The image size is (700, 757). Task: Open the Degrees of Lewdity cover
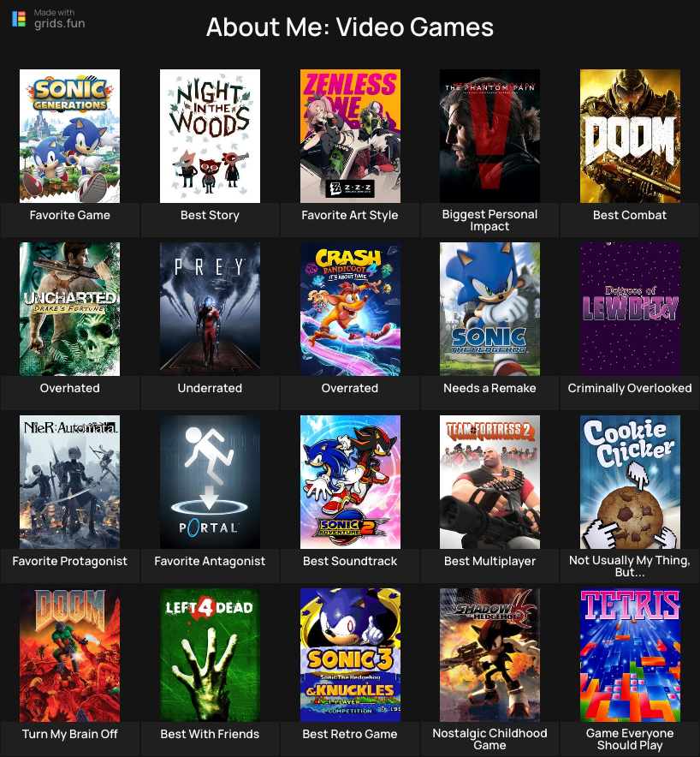tap(630, 309)
